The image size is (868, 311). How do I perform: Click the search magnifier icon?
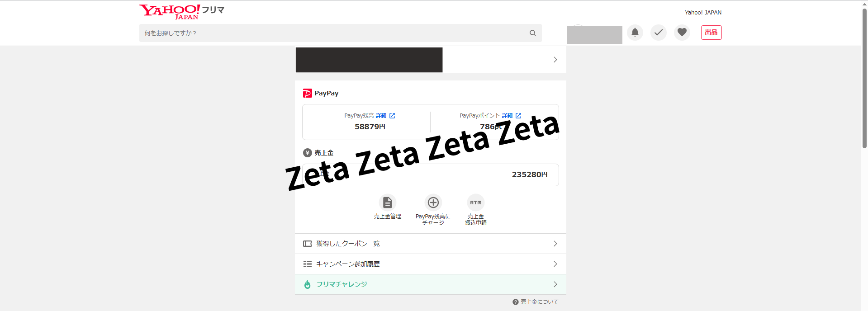click(532, 33)
